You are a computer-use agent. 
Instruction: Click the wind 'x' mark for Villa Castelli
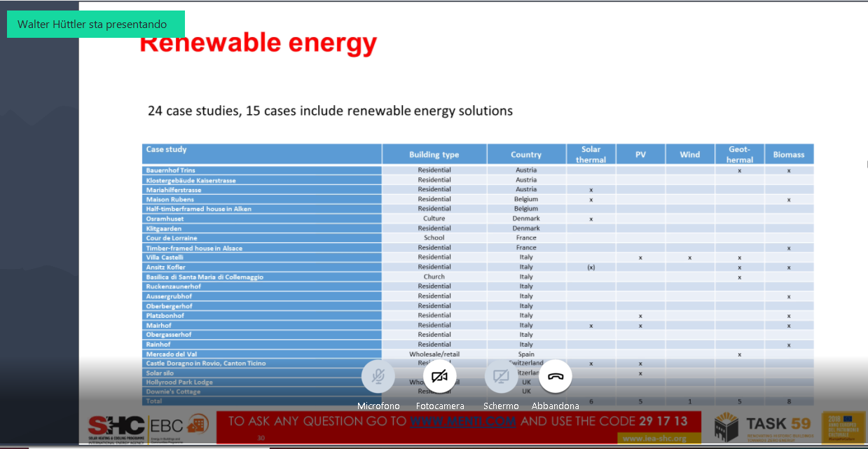pos(690,258)
